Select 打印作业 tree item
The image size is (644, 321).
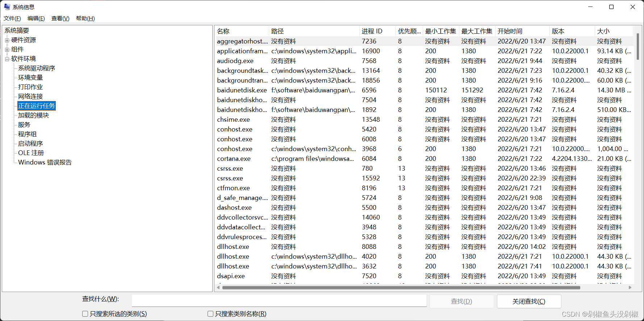(30, 87)
